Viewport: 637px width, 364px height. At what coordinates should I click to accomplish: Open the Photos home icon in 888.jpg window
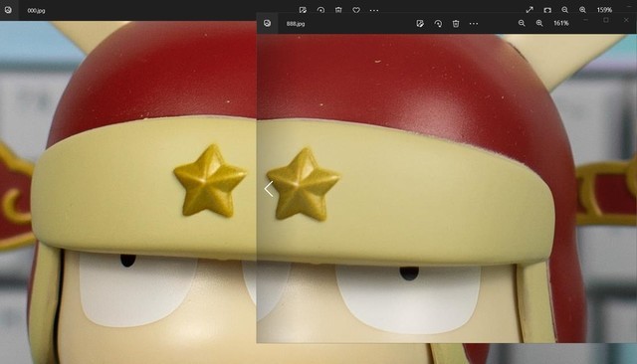pyautogui.click(x=268, y=23)
